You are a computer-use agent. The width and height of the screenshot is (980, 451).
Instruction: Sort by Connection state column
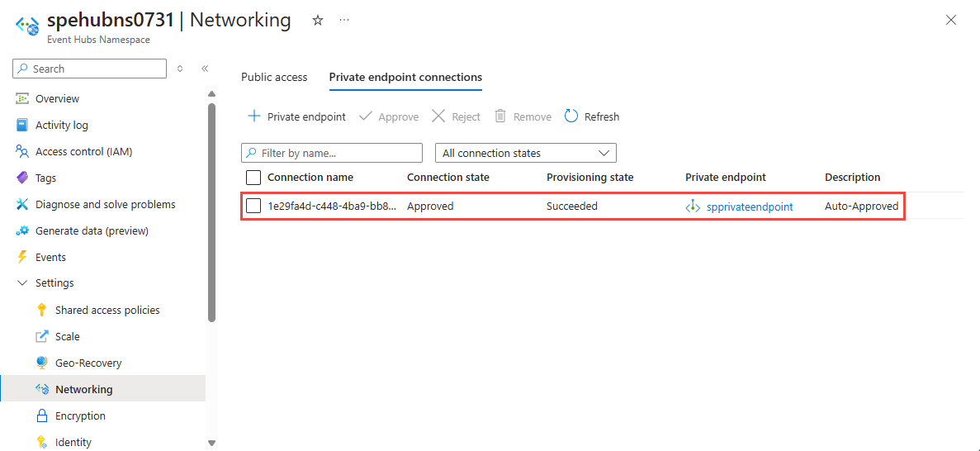(x=448, y=178)
